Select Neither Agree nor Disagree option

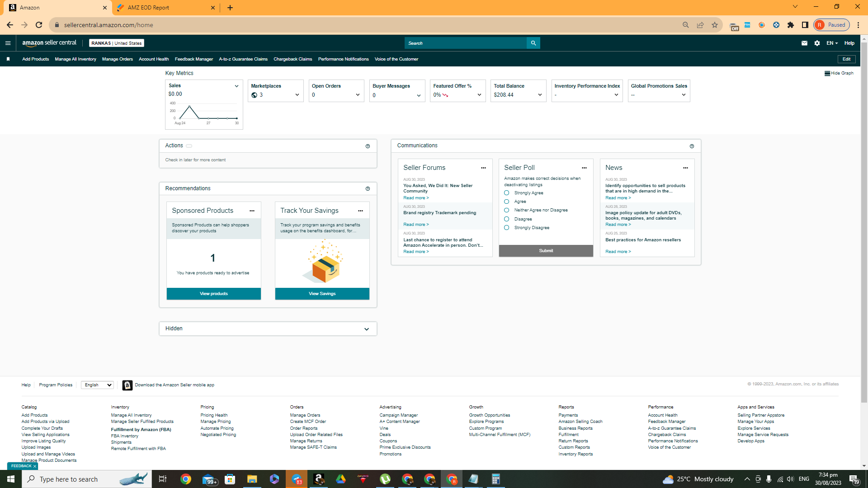(x=507, y=210)
